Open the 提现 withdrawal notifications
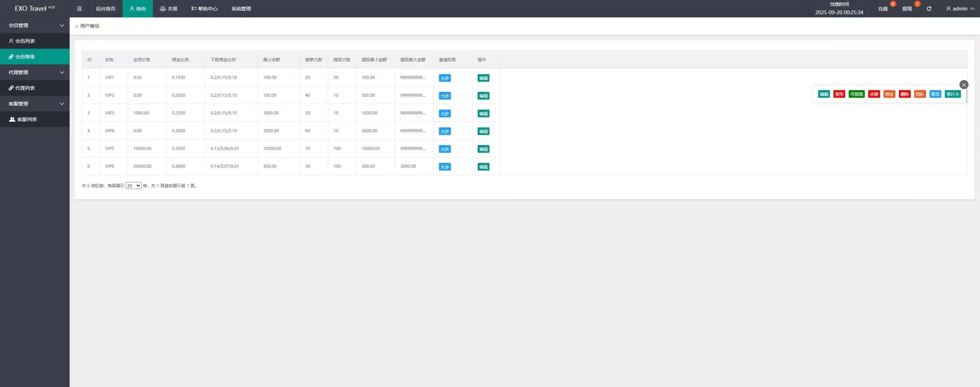The image size is (980, 387). click(x=907, y=8)
